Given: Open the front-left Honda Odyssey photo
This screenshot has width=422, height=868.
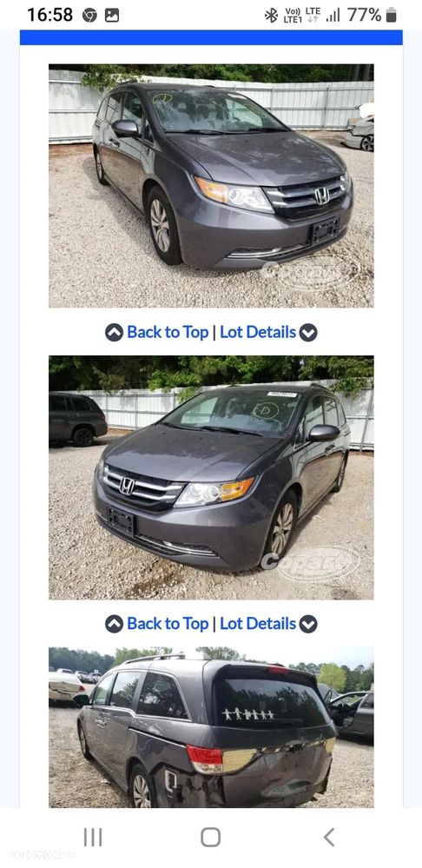Looking at the screenshot, I should click(x=211, y=478).
